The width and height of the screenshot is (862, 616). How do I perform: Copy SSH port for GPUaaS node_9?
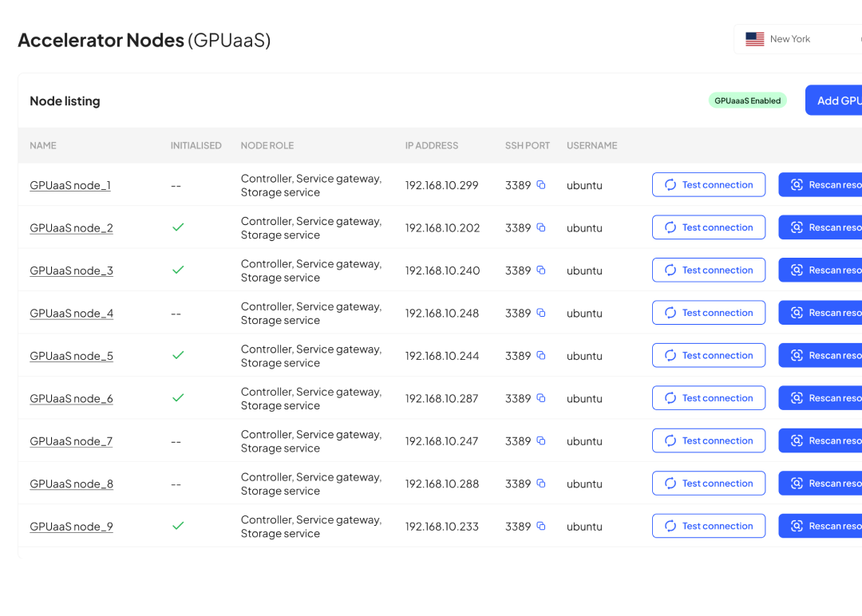(540, 526)
